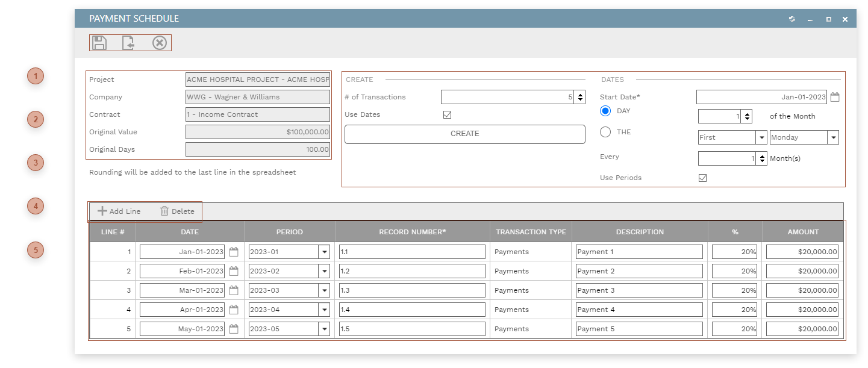Screen dimensions: 868x368
Task: Save the payment schedule
Action: pyautogui.click(x=99, y=42)
